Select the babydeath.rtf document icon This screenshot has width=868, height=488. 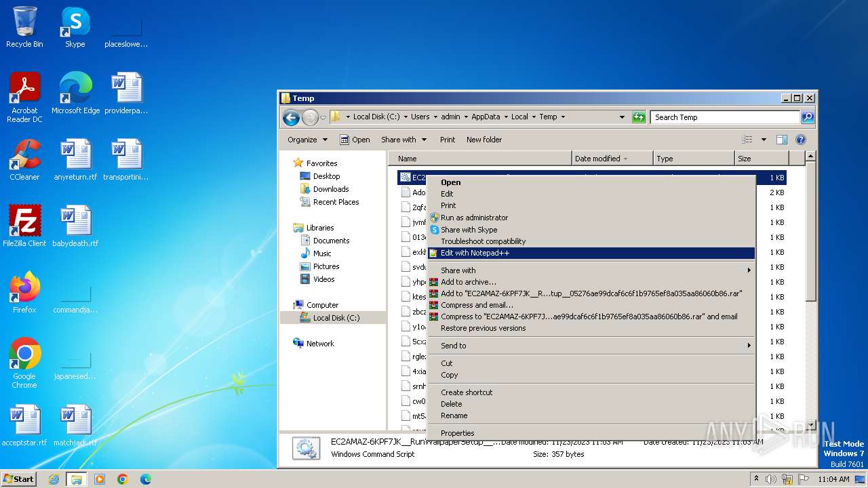75,226
